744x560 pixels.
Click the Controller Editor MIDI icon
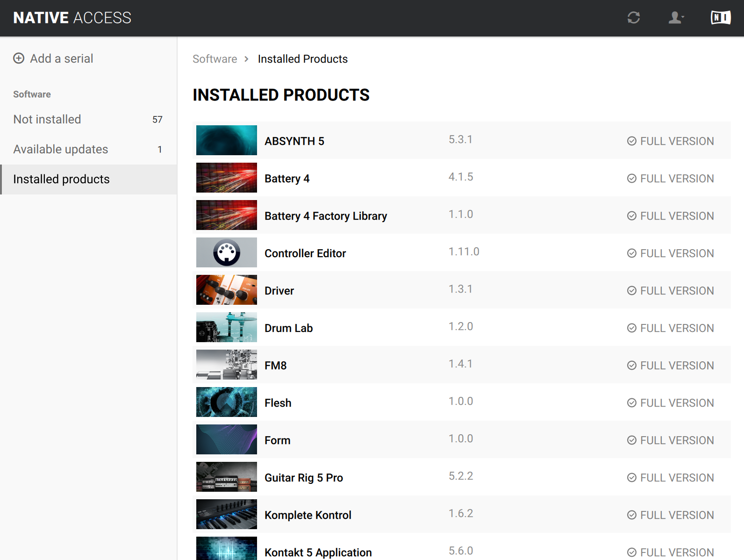[x=227, y=252]
